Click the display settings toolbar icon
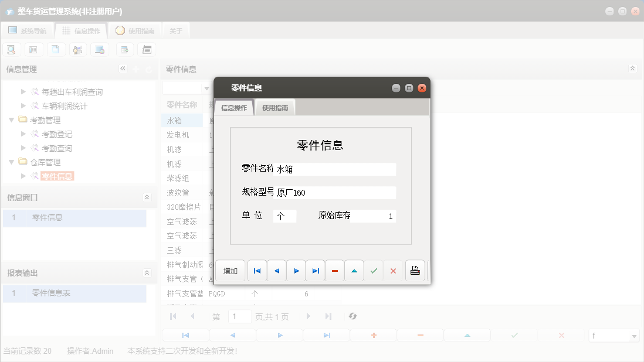Image resolution: width=644 pixels, height=362 pixels. pos(100,49)
